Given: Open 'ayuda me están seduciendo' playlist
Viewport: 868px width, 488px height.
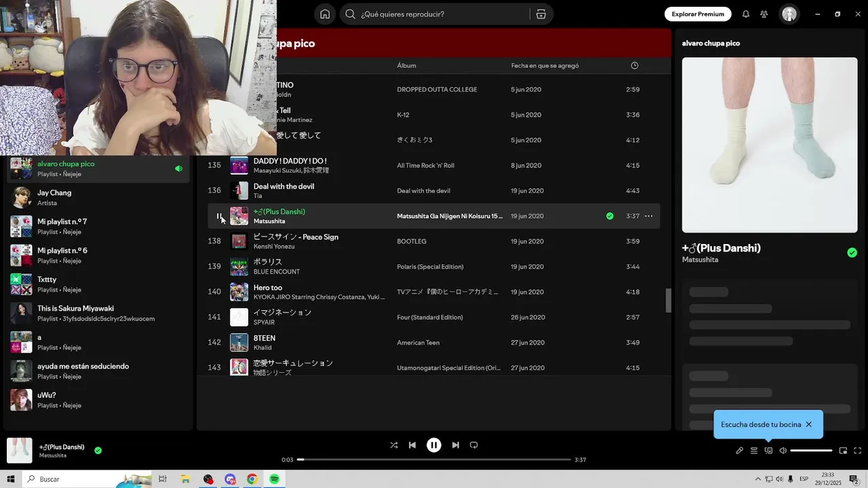Looking at the screenshot, I should 98,371.
